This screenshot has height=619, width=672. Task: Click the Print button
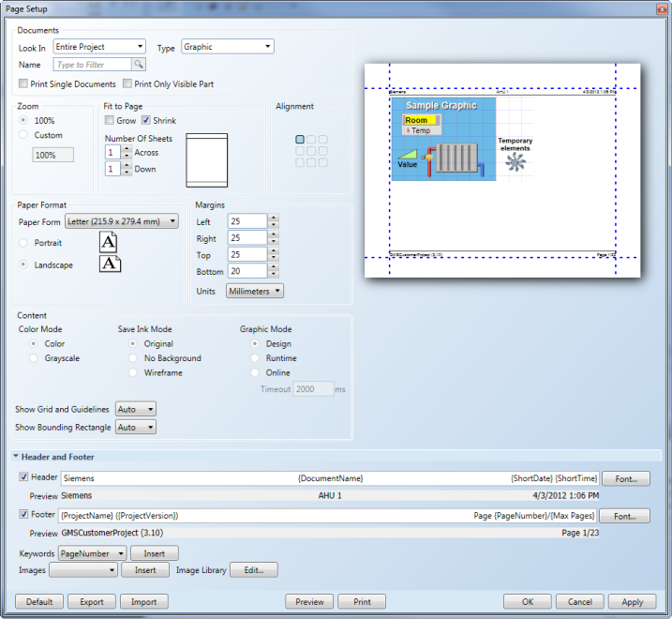(x=362, y=602)
